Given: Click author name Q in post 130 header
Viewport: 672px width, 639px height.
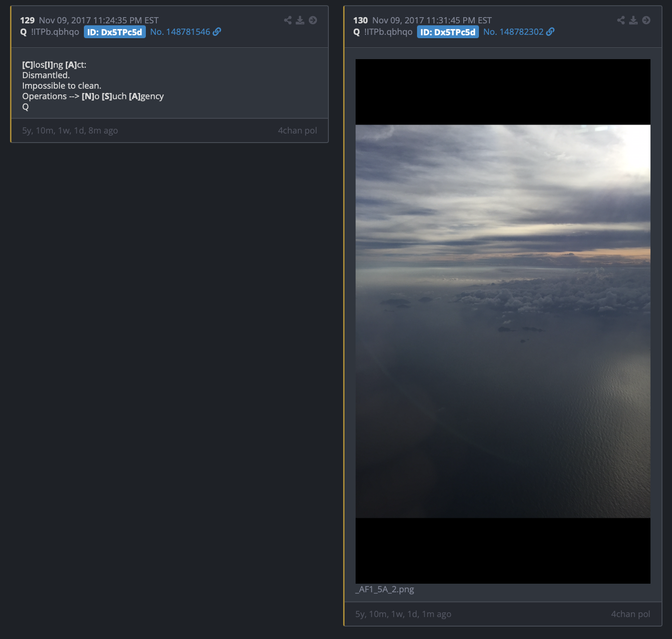Looking at the screenshot, I should pyautogui.click(x=356, y=32).
